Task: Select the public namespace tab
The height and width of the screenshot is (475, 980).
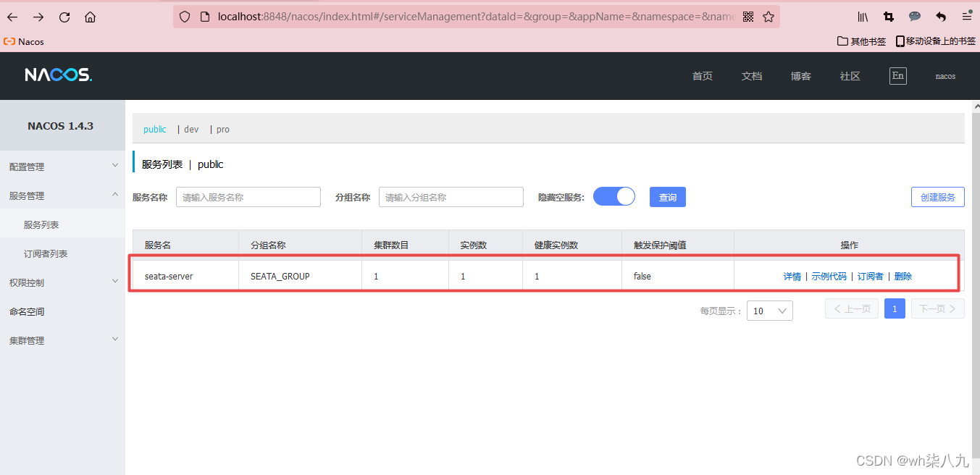Action: (x=155, y=130)
